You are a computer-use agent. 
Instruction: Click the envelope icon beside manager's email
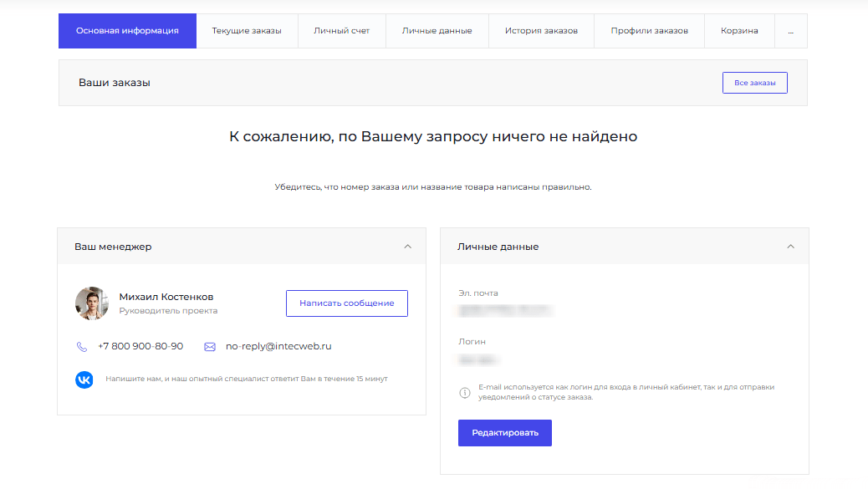tap(210, 347)
